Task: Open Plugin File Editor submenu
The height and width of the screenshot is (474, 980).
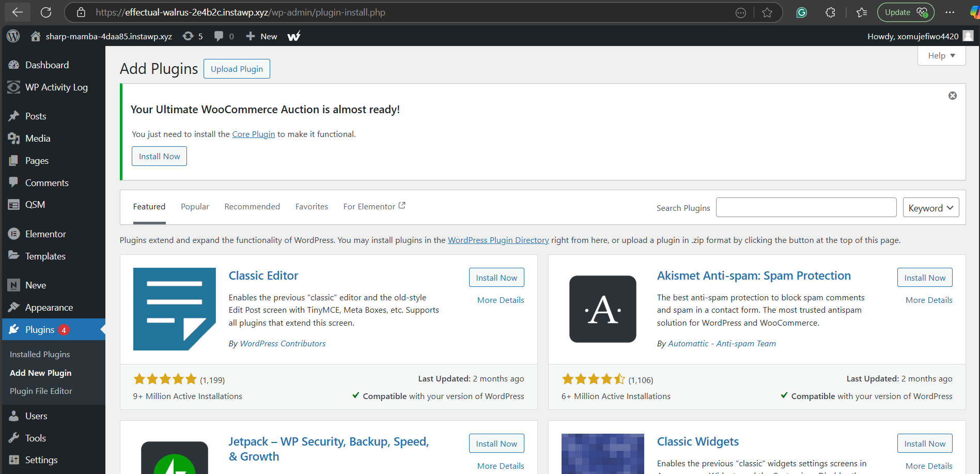Action: click(41, 391)
